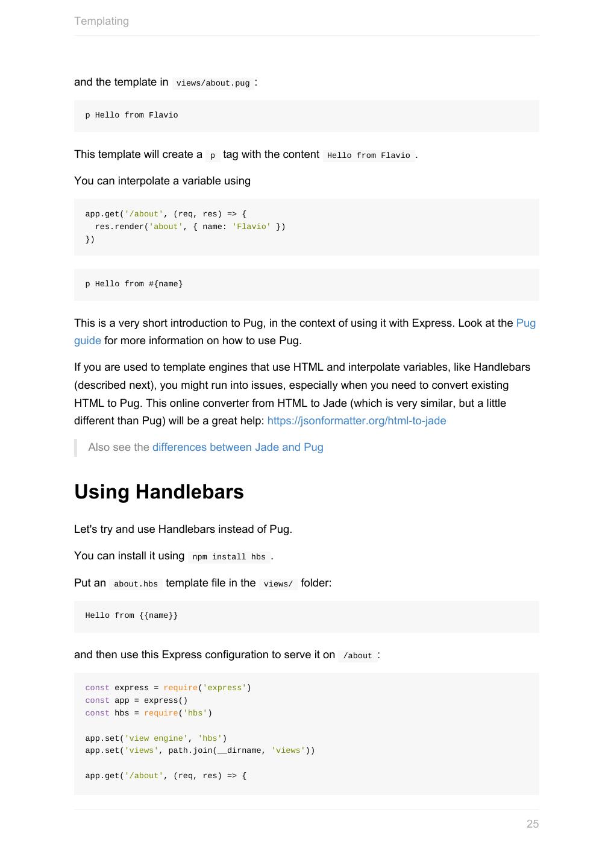614x868 pixels.
Task: Click the path.join __dirname code line
Action: pyautogui.click(x=199, y=750)
